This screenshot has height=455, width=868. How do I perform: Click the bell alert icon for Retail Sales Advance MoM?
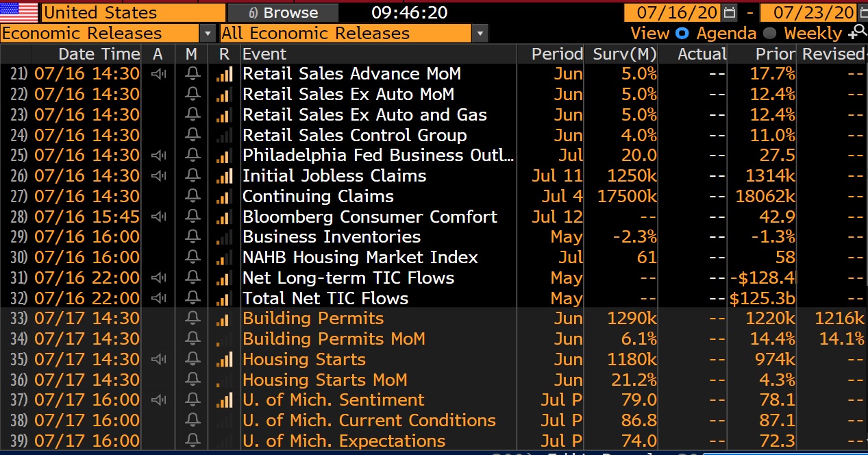pos(192,74)
